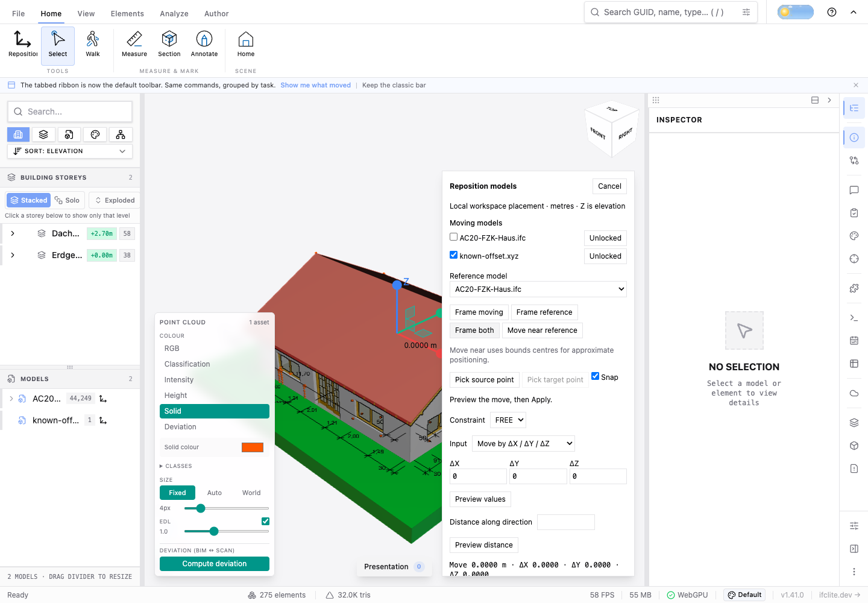Open the Annotate tool
This screenshot has width=868, height=603.
pos(204,45)
